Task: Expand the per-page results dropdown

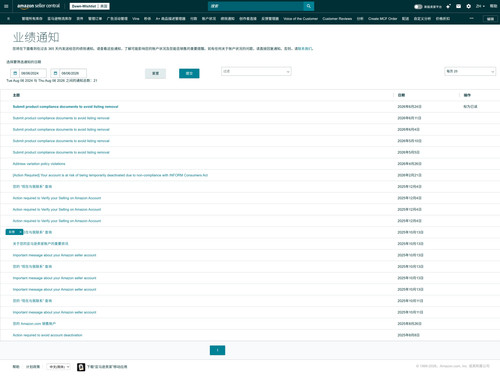Action: (x=470, y=71)
